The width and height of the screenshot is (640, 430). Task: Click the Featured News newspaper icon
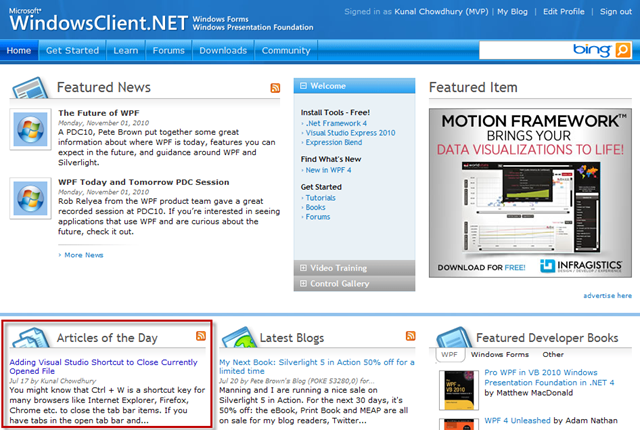point(30,88)
